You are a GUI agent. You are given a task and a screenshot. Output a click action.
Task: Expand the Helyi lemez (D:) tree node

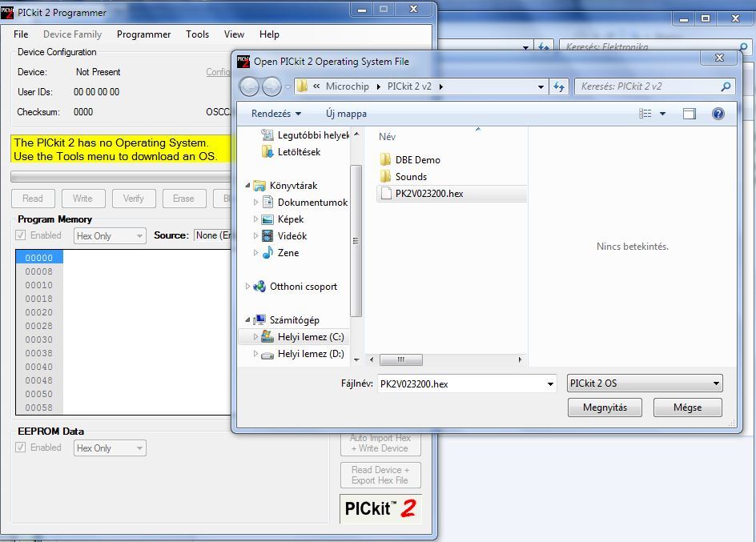255,354
